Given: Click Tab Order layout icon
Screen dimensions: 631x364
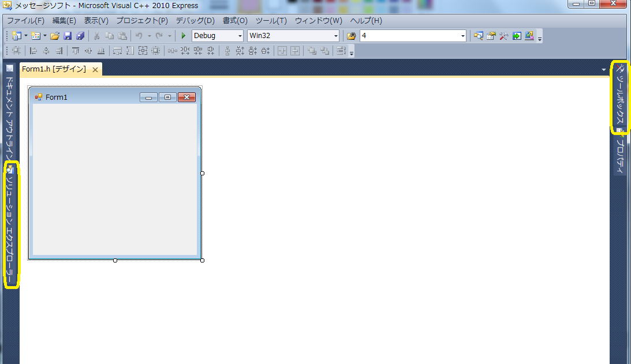Looking at the screenshot, I should point(341,51).
